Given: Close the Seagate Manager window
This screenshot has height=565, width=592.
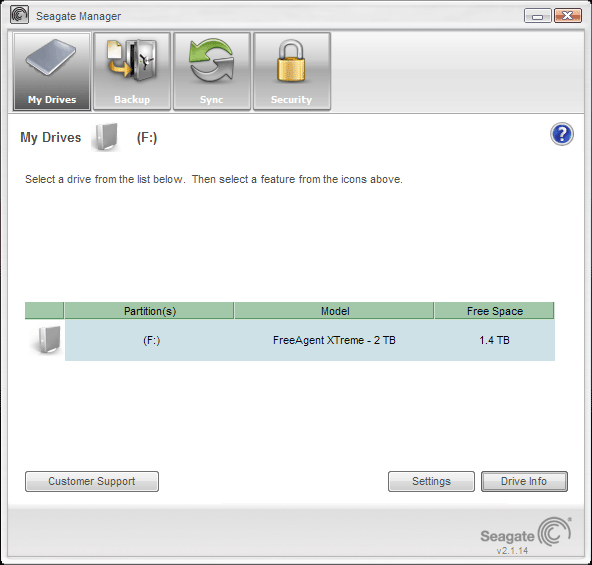Looking at the screenshot, I should tap(567, 16).
